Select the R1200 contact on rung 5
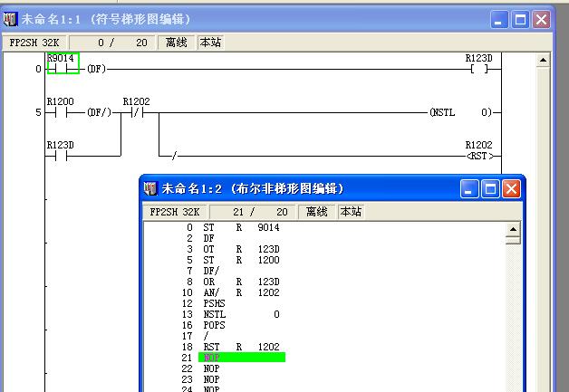Screen dimensions: 569x392 (60, 109)
